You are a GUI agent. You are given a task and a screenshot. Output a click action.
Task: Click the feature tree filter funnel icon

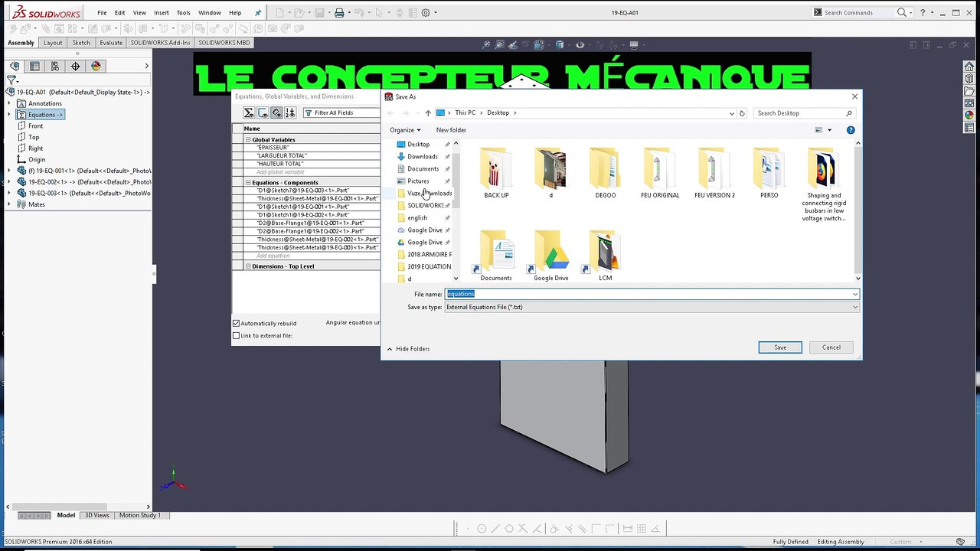pyautogui.click(x=11, y=80)
